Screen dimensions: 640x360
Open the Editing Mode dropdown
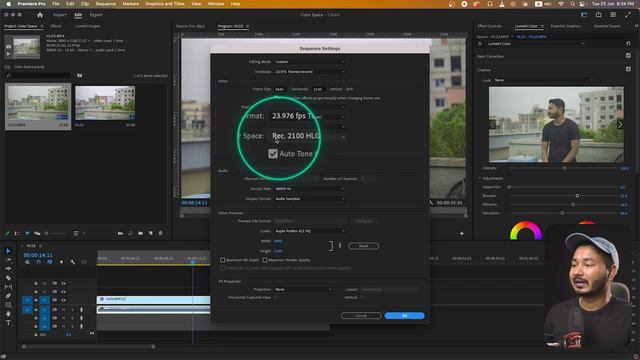coord(309,62)
